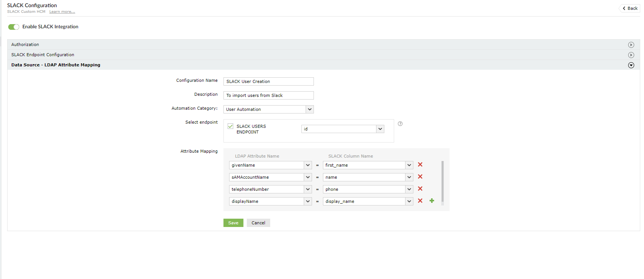This screenshot has height=279, width=644.
Task: Delete the telephoneNumber mapping row
Action: coord(420,189)
